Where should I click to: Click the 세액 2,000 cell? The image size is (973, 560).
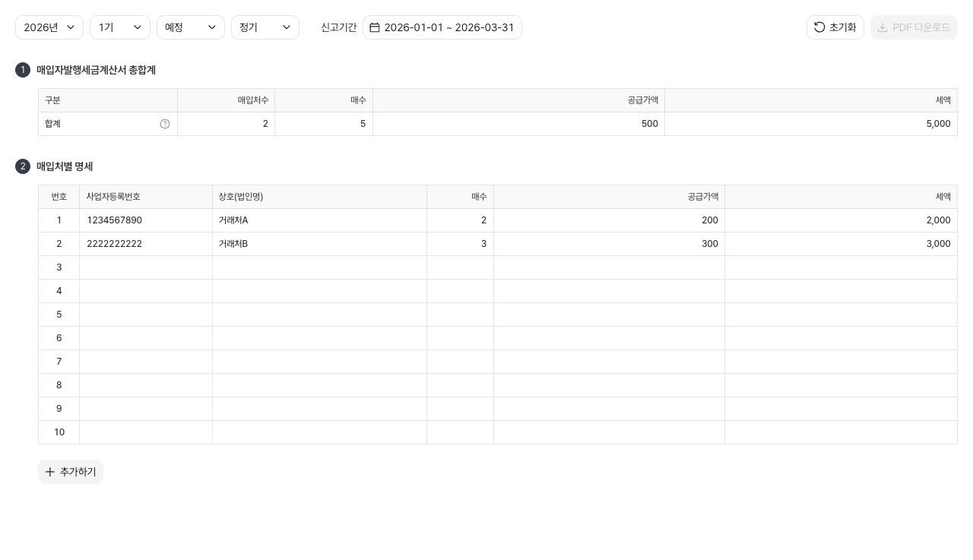pos(841,220)
